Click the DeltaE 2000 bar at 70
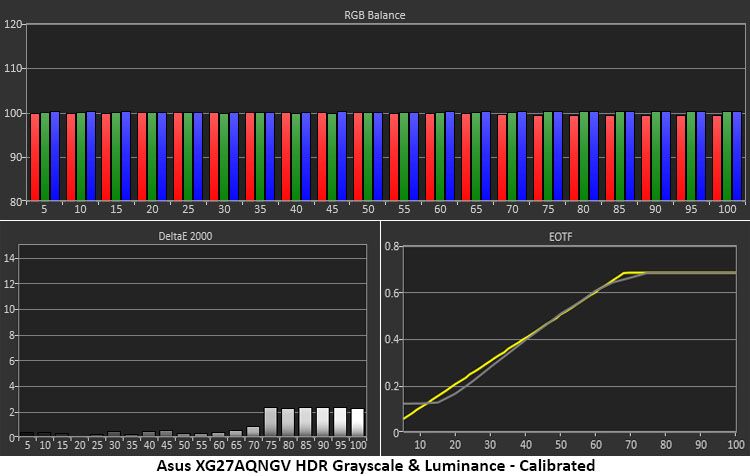The image size is (750, 476). pos(253,432)
